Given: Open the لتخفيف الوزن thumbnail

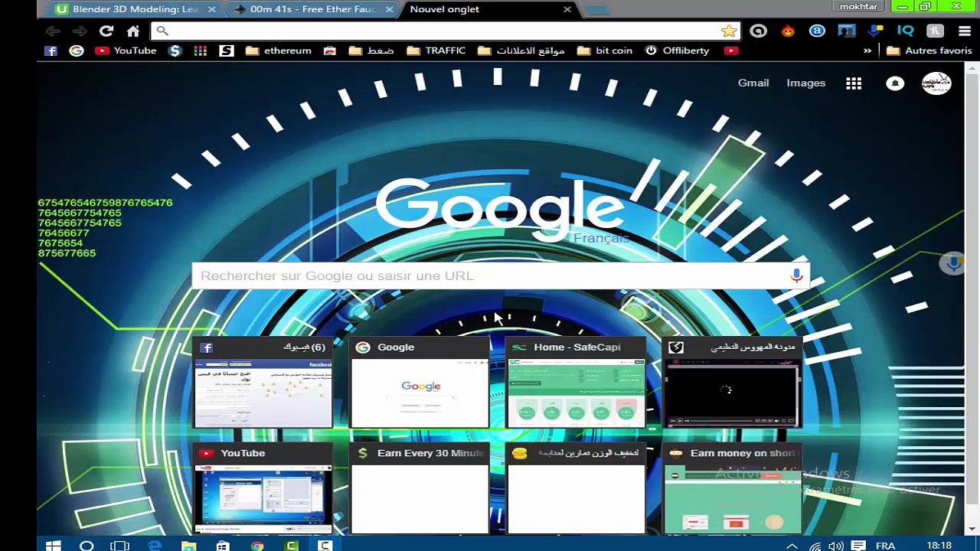Looking at the screenshot, I should (576, 488).
